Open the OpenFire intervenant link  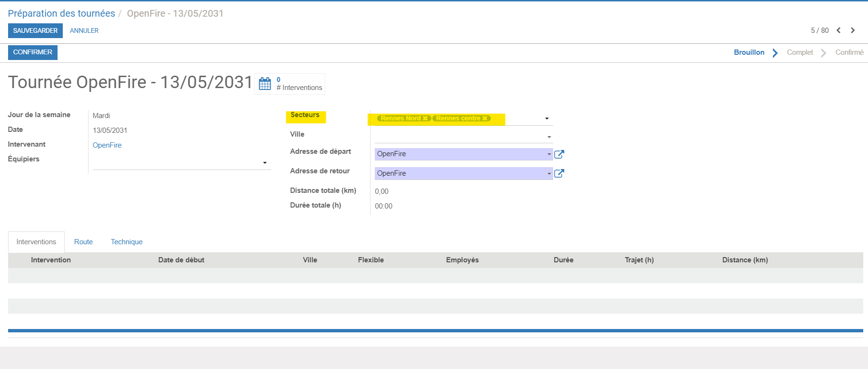[107, 145]
